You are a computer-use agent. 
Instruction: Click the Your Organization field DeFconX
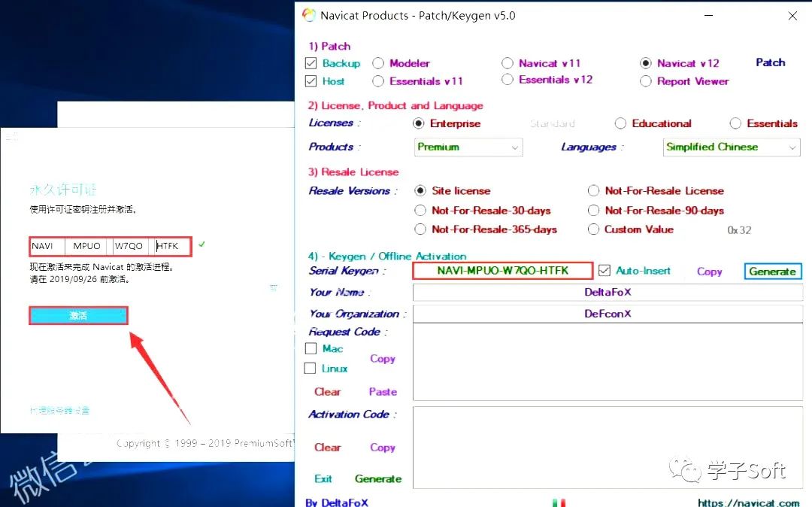(x=607, y=314)
